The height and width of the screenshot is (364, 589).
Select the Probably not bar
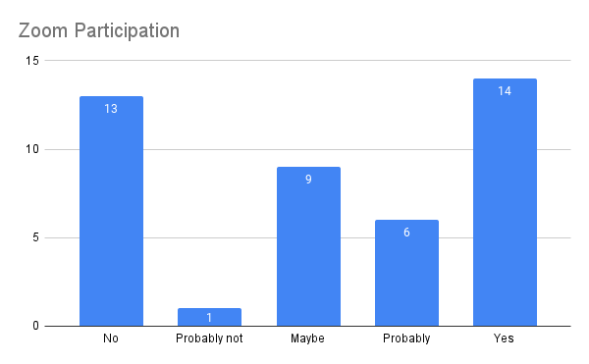210,317
